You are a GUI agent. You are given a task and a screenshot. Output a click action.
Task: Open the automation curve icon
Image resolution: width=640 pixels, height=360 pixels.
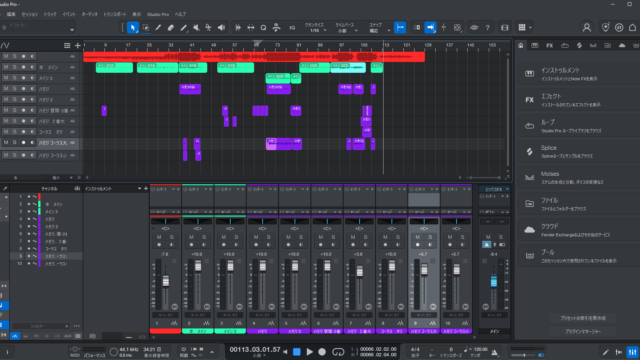5,45
